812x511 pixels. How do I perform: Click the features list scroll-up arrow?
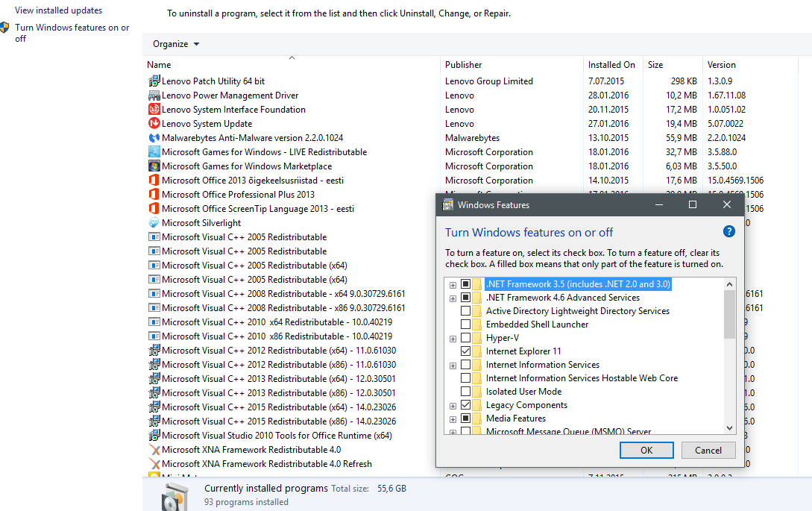point(729,284)
